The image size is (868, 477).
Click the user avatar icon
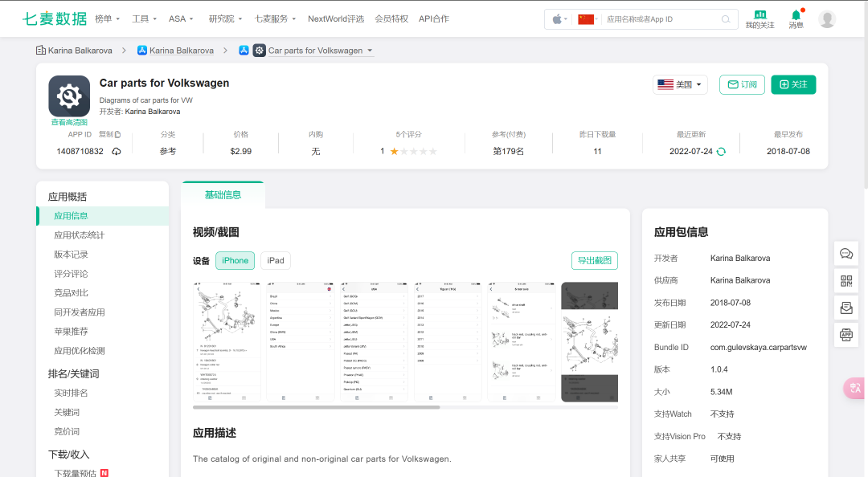[x=827, y=19]
